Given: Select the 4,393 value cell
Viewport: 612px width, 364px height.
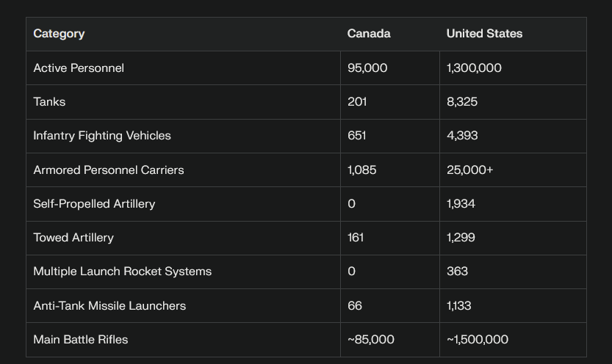Looking at the screenshot, I should tap(462, 136).
